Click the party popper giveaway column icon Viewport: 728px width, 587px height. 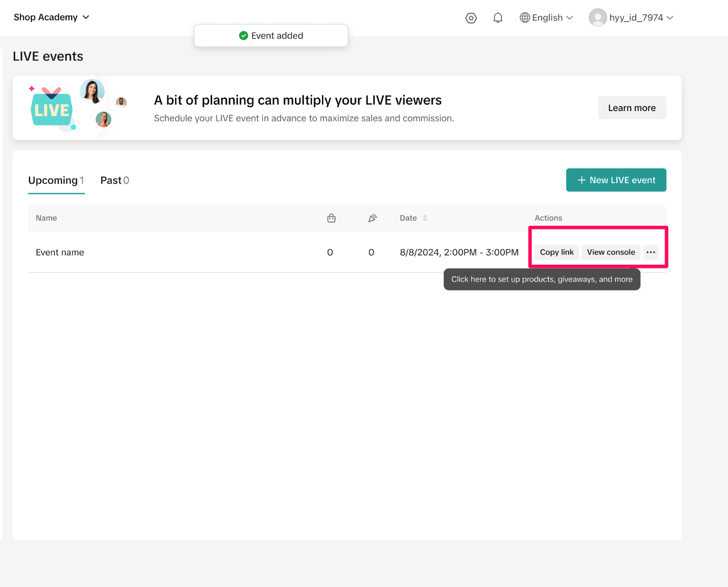[x=372, y=218]
